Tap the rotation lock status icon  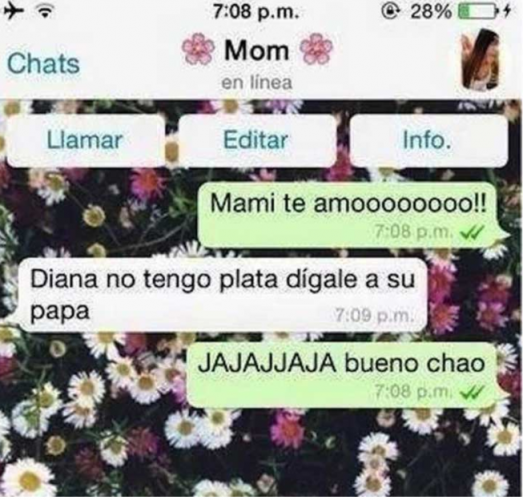pos(391,12)
